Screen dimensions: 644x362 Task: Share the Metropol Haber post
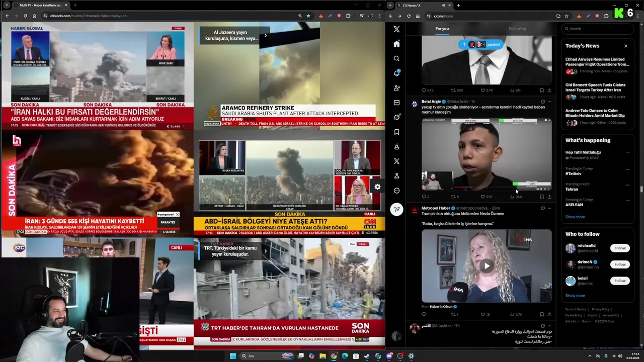(549, 314)
